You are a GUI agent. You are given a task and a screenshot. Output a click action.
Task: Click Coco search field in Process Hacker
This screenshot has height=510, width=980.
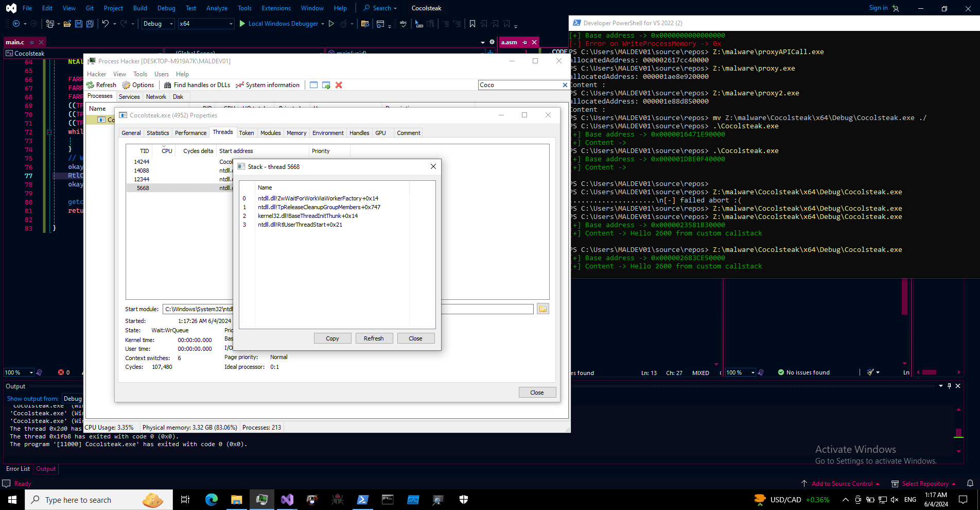tap(520, 85)
